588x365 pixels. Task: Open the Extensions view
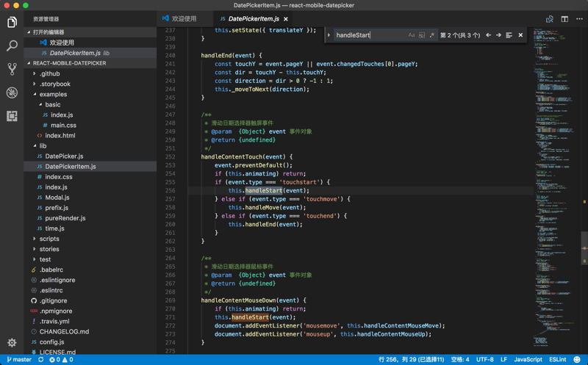12,116
